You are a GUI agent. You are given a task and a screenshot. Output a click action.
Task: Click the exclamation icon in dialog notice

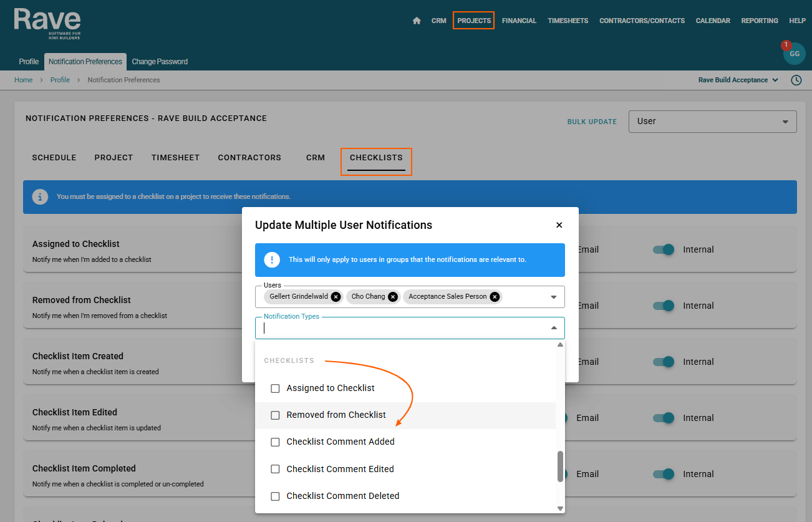(x=272, y=259)
